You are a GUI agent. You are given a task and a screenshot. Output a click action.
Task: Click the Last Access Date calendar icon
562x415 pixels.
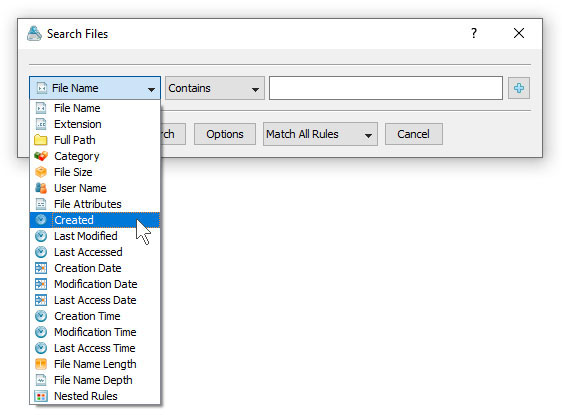41,300
